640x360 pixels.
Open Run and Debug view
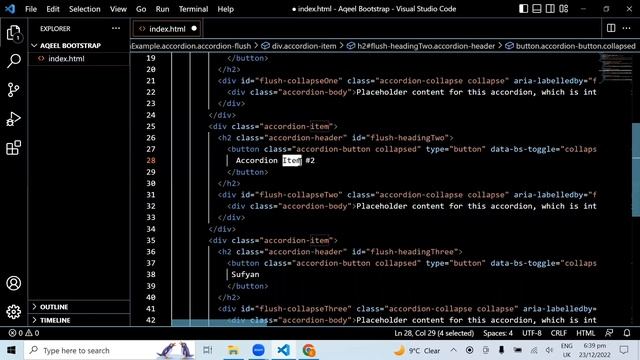point(13,119)
